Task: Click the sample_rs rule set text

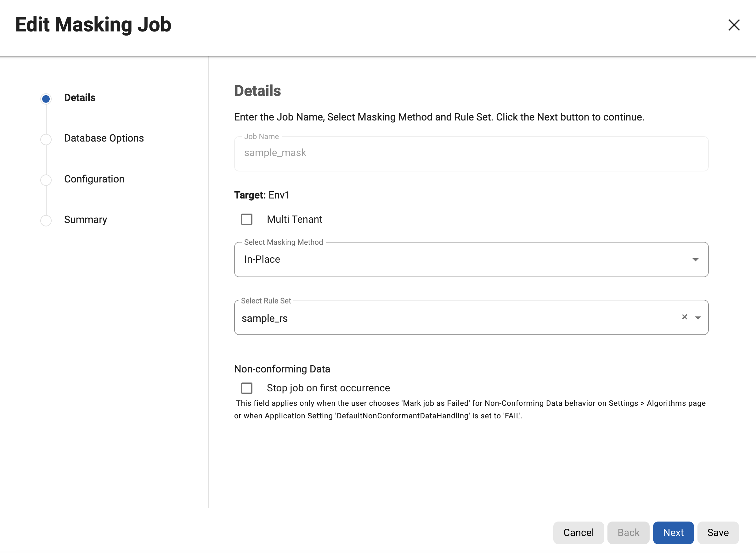Action: 265,318
